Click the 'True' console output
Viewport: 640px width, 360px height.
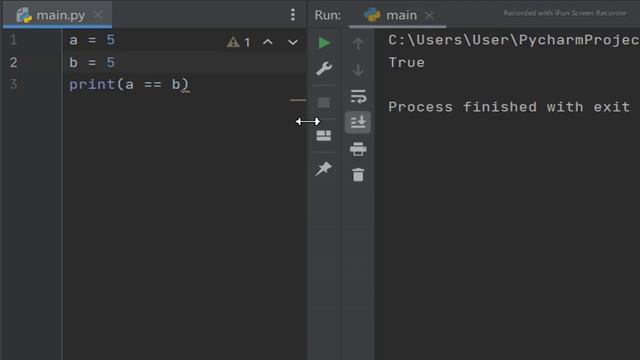click(x=407, y=62)
